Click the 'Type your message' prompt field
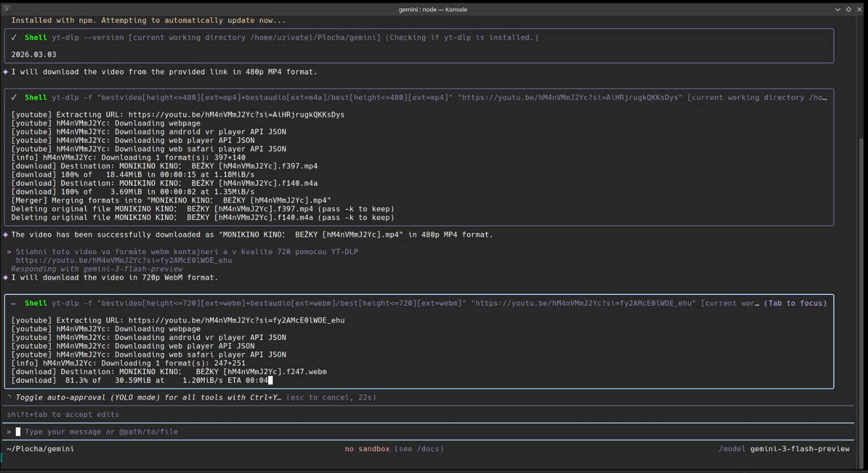The width and height of the screenshot is (868, 473). pyautogui.click(x=101, y=432)
